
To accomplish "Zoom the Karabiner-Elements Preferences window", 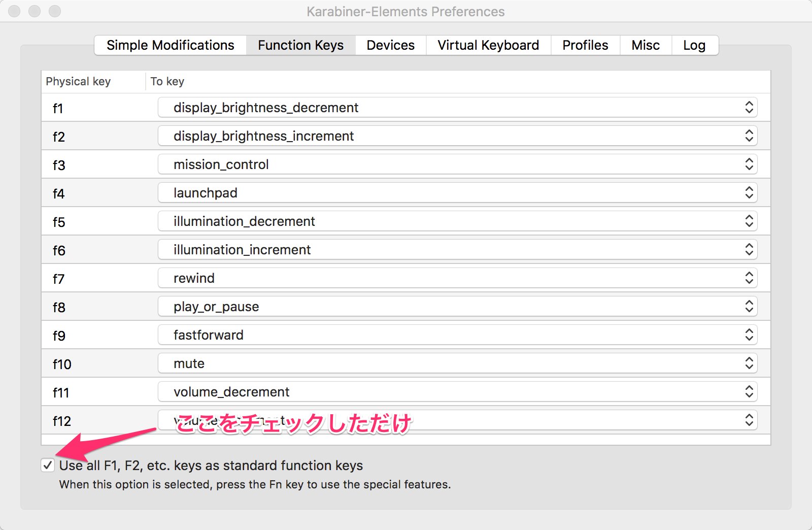I will pyautogui.click(x=55, y=11).
